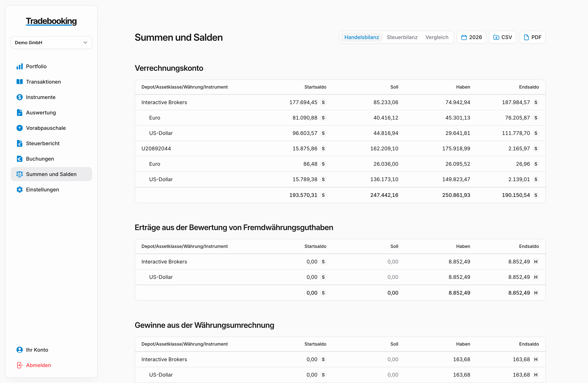This screenshot has height=383, width=588.
Task: Click the PDF file icon
Action: pos(526,37)
